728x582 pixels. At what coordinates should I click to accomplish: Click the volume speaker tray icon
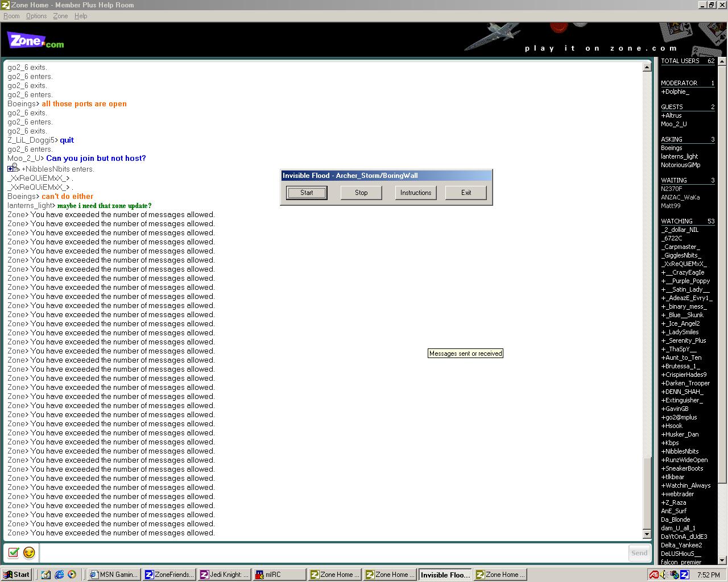click(x=665, y=575)
